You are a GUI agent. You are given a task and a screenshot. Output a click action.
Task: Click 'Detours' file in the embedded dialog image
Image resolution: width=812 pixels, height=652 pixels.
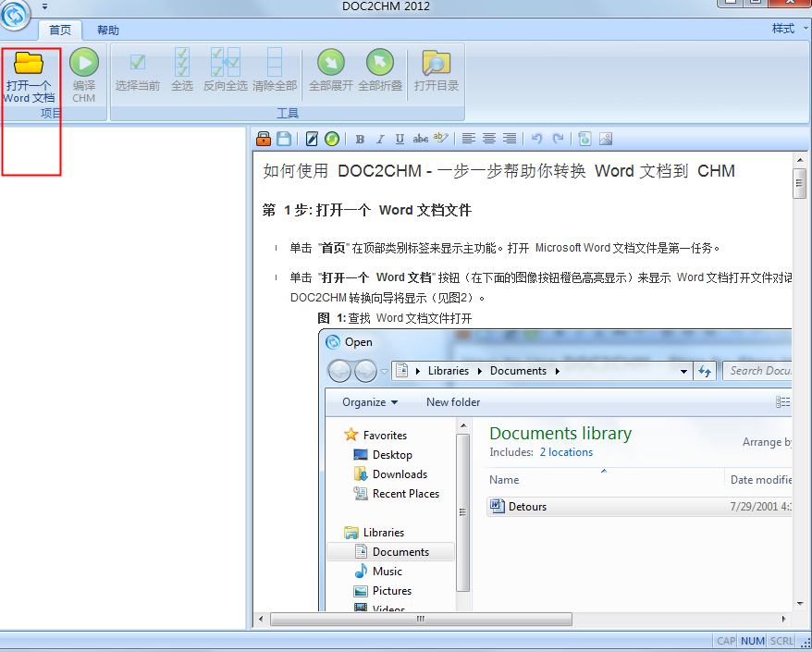click(x=527, y=507)
